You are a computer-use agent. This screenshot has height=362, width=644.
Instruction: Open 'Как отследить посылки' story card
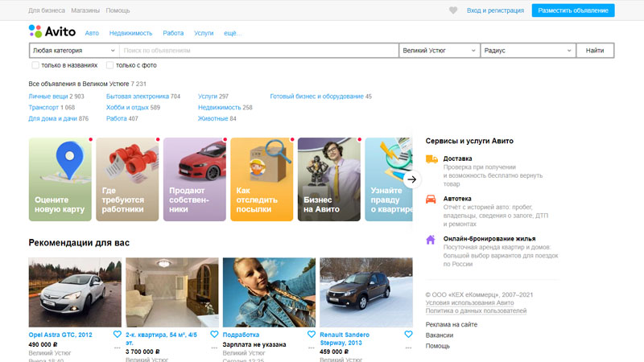[262, 179]
